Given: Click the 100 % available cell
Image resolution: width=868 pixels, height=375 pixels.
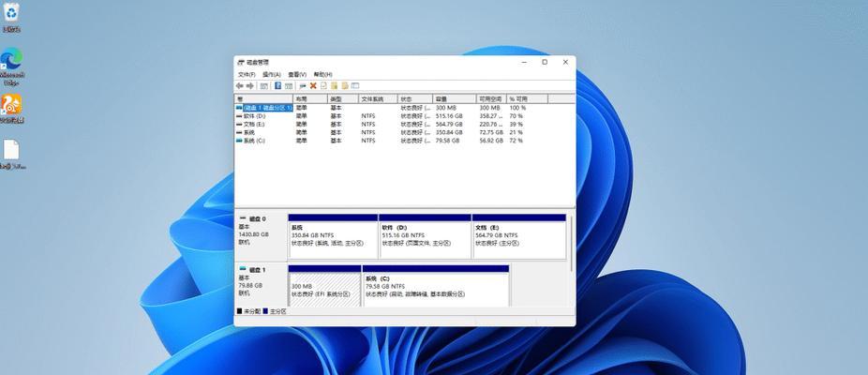Looking at the screenshot, I should click(517, 108).
